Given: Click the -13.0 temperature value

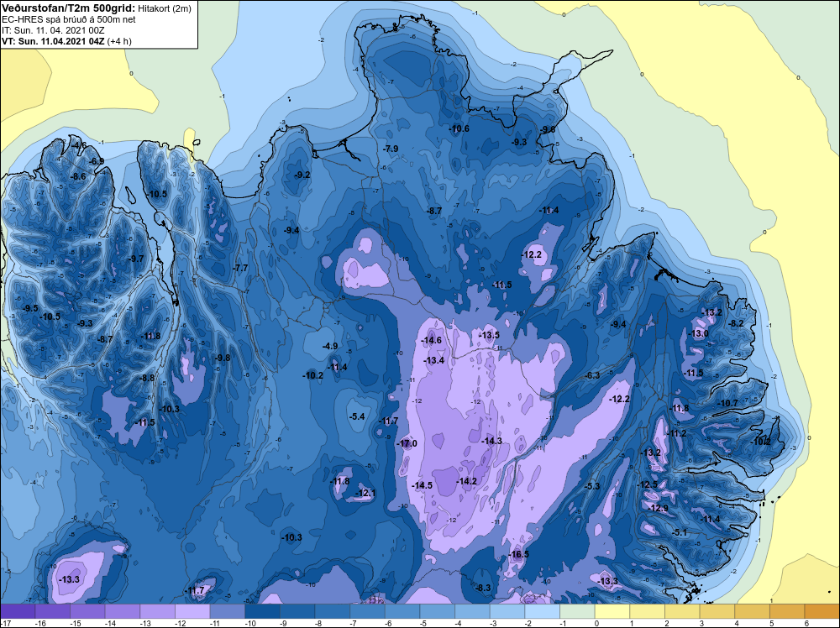Looking at the screenshot, I should 699,333.
